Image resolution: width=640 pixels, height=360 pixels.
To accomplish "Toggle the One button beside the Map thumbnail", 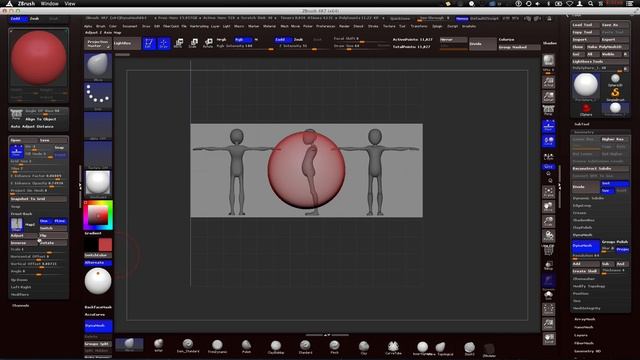I will [45, 221].
